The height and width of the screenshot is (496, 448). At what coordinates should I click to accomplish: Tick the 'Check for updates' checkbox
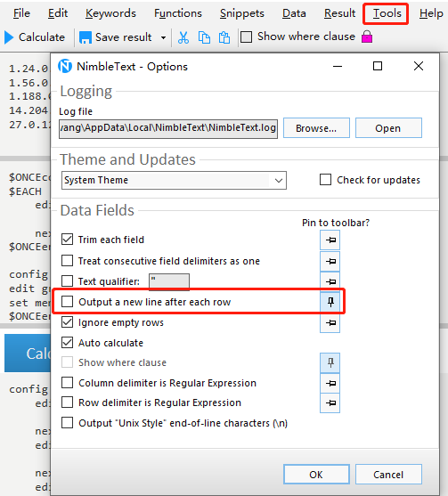325,179
